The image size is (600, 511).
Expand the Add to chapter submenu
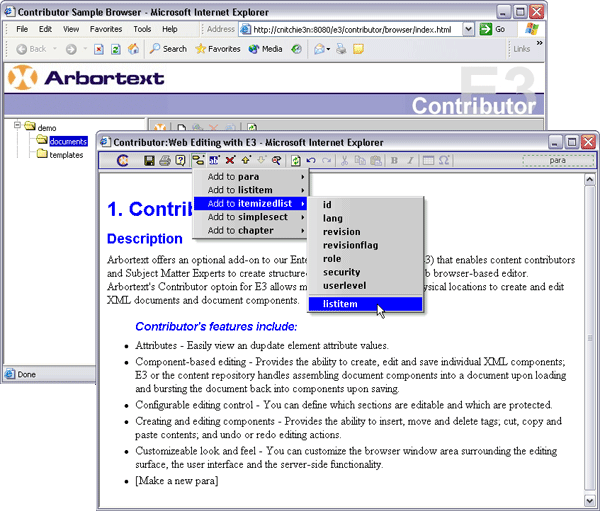point(250,230)
